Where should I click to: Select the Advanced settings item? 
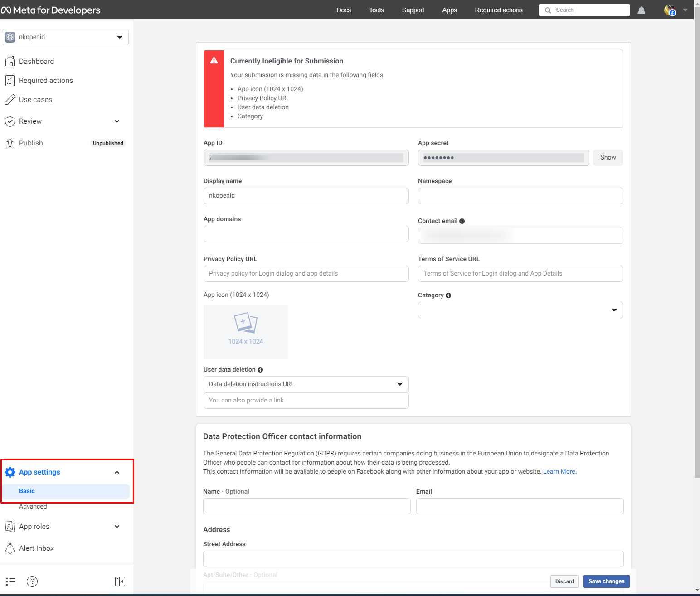click(x=33, y=506)
